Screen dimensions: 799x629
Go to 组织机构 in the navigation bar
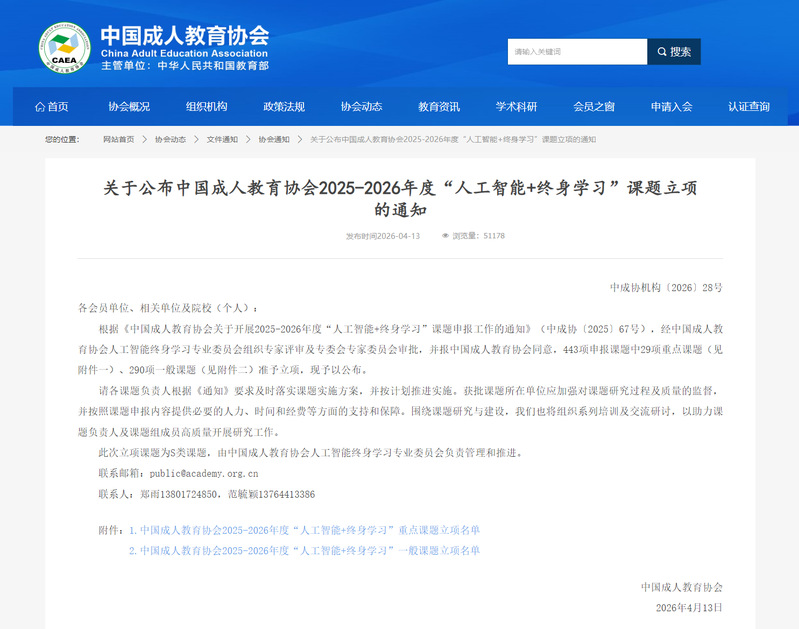[x=206, y=107]
